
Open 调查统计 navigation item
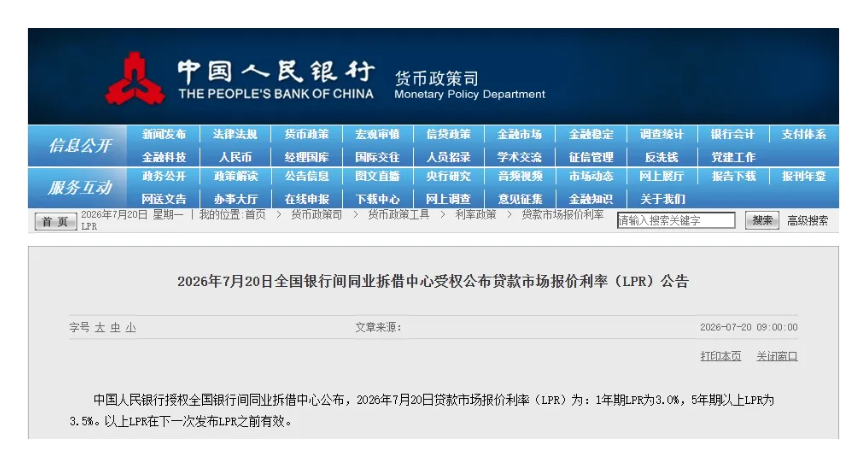pyautogui.click(x=661, y=134)
